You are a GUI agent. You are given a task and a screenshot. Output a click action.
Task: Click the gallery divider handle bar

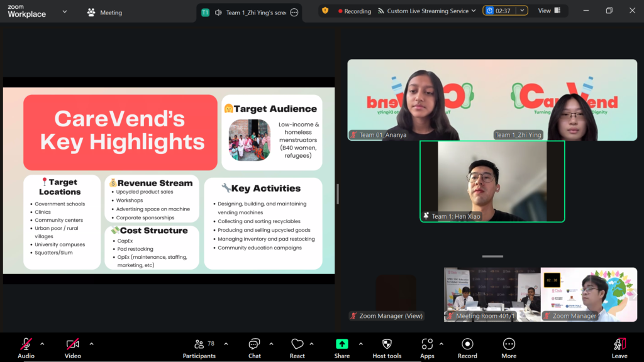click(492, 256)
